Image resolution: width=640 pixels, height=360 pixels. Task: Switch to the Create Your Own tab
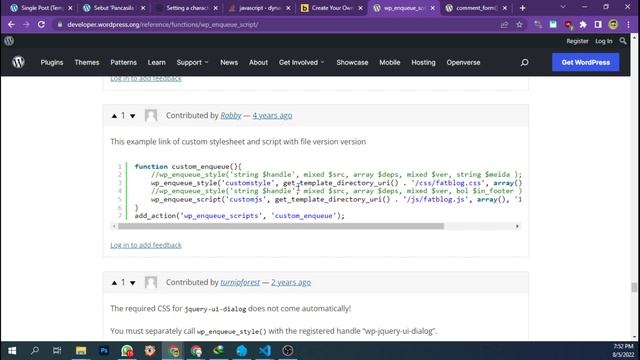[331, 8]
